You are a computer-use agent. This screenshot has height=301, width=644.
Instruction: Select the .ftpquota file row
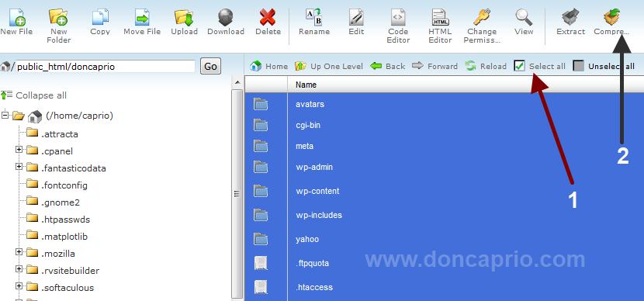[x=444, y=263]
